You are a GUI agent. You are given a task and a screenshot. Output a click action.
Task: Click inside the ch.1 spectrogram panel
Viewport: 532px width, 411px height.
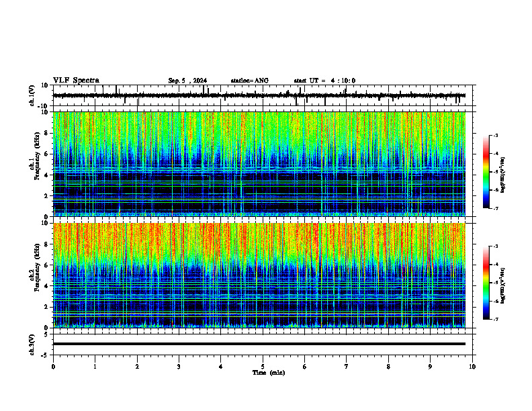tap(259, 164)
